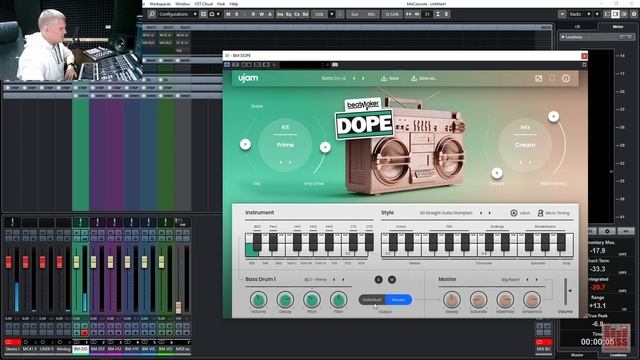Screen dimensions: 640x360
Task: Click the MIDI channel fader handle
Action: [178, 307]
